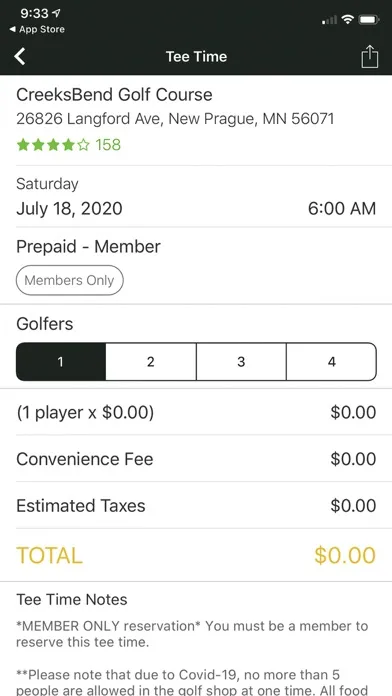This screenshot has height=696, width=392.
Task: Tap the Members Only badge
Action: pos(70,281)
